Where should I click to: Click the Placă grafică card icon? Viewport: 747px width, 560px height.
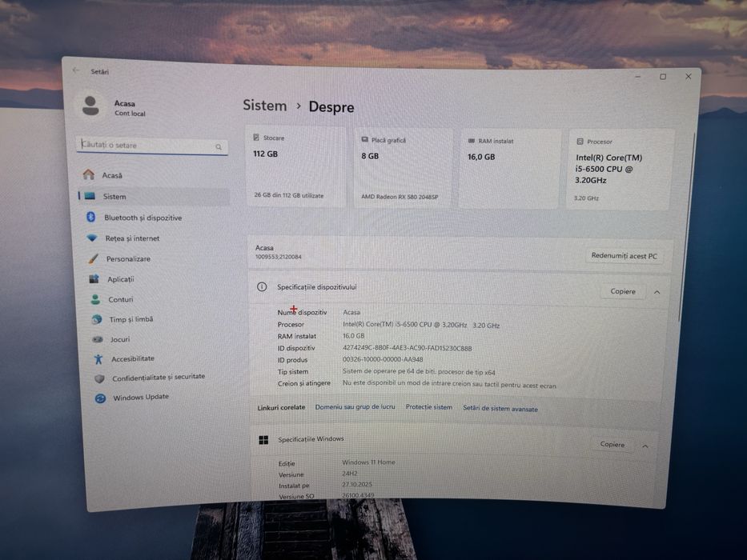pyautogui.click(x=365, y=139)
